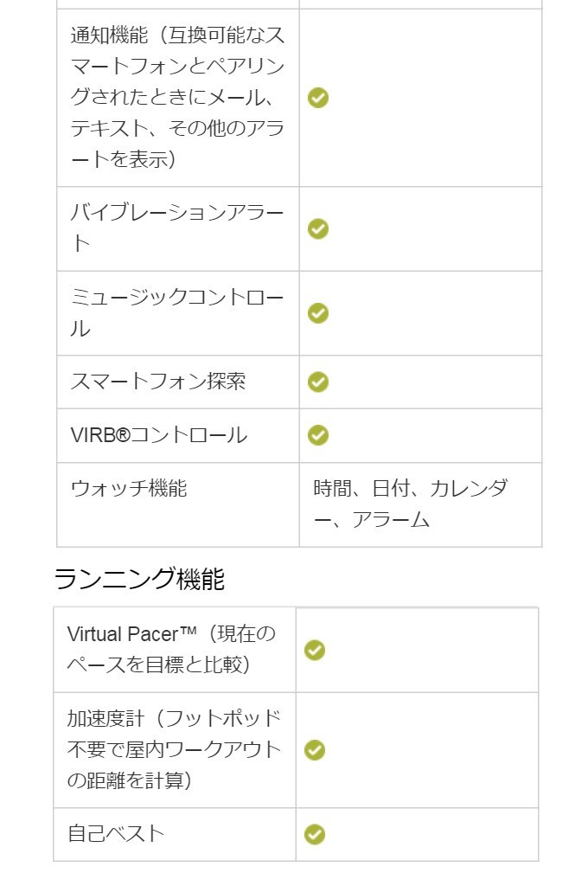Click the checkmark next to バイブレーションアラート

pos(318,228)
